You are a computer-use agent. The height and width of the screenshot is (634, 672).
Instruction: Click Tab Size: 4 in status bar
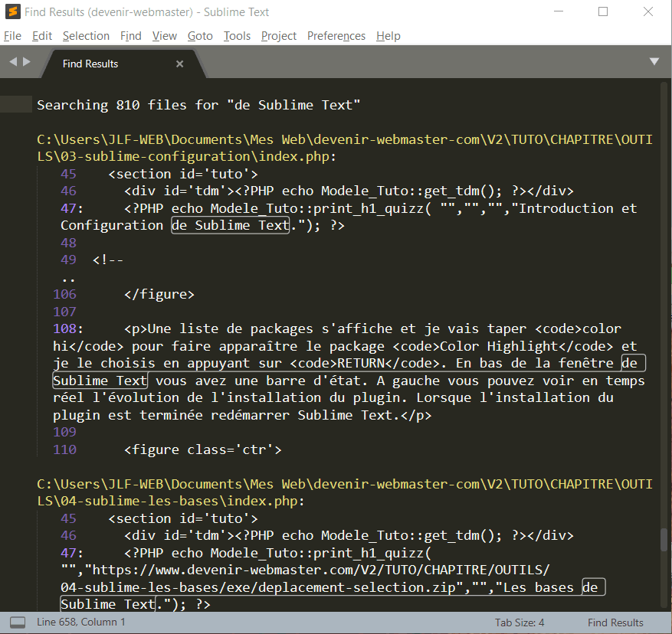(520, 623)
